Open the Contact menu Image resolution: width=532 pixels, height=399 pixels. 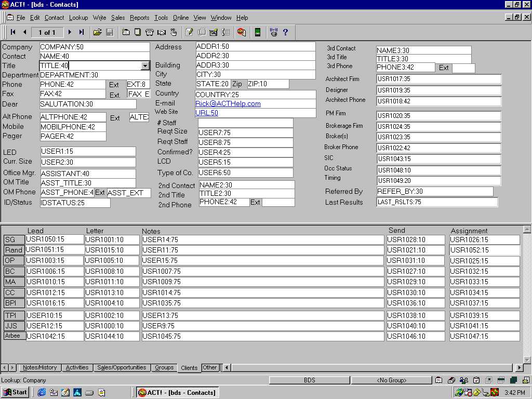[x=54, y=18]
